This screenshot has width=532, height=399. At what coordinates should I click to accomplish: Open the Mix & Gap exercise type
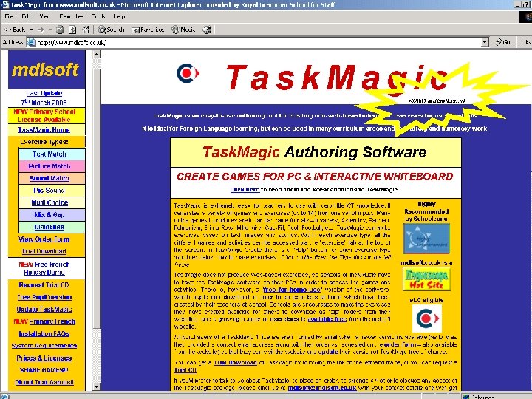pos(50,215)
